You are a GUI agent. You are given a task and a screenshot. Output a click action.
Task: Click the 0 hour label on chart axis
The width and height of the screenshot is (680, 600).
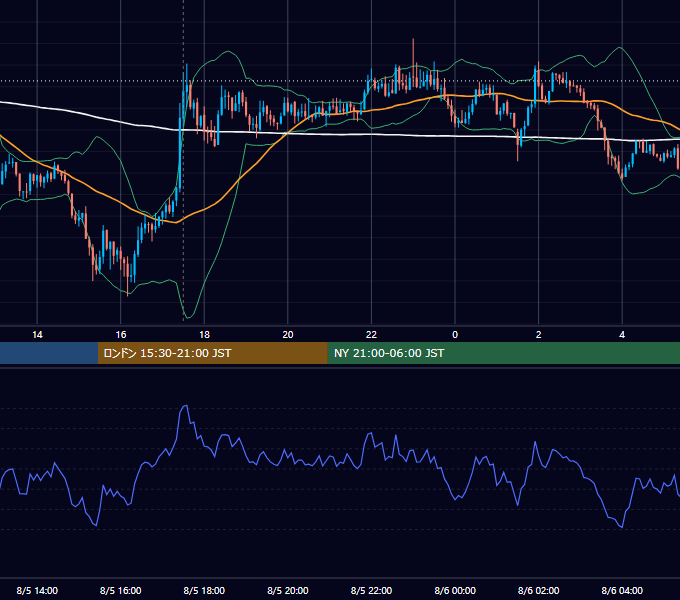(455, 335)
